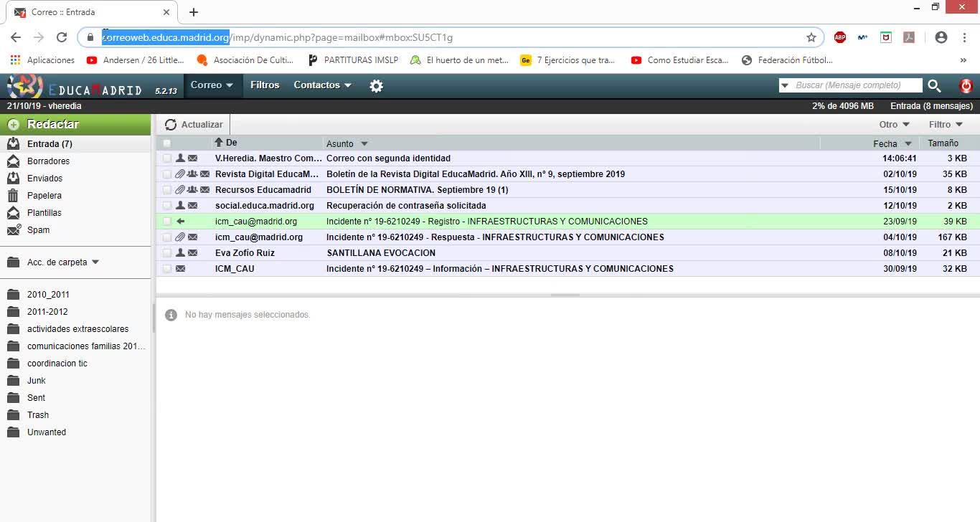Screen dimensions: 980x522
Task: Tick checkbox for the Incidente Registro message
Action: click(167, 222)
